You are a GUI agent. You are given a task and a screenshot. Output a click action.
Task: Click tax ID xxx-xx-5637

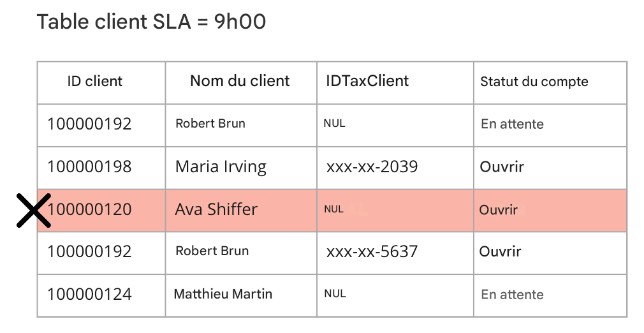pyautogui.click(x=372, y=251)
